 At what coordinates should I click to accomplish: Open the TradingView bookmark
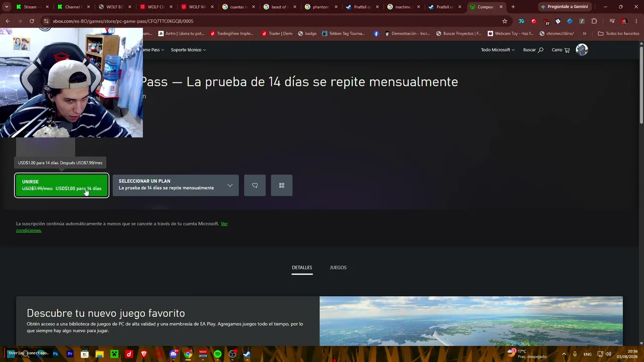point(231,34)
